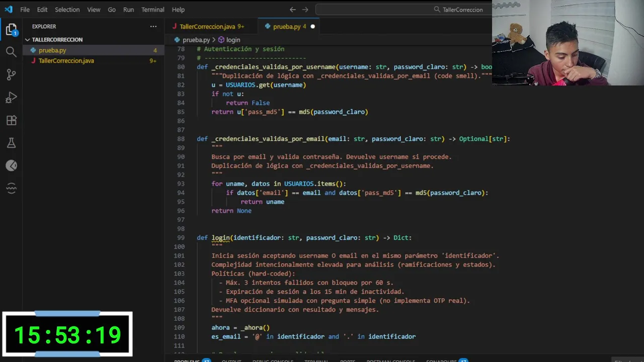Click 'USUARIOS.get(username)' on line 82
Viewport: 644px width, 362px height.
point(266,85)
